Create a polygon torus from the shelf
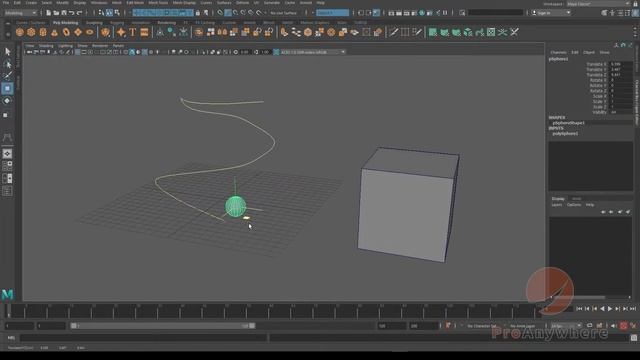Screen dimensions: 640x360 [66, 32]
